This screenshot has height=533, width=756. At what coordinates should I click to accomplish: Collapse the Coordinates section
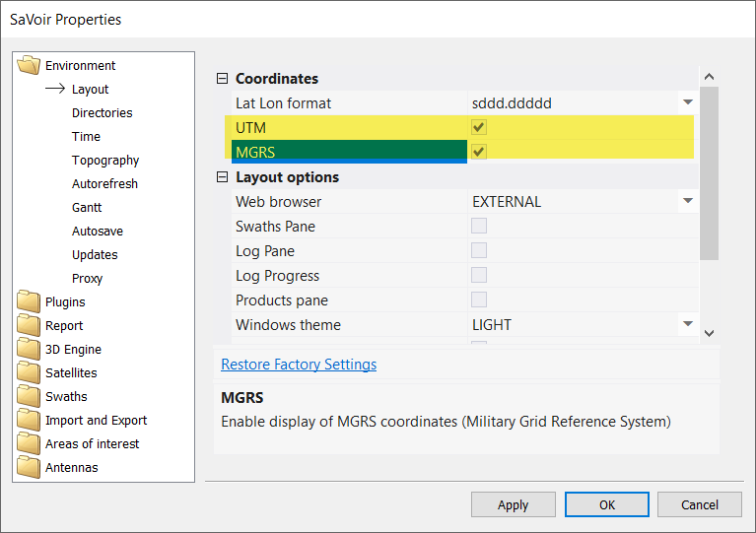coord(222,79)
